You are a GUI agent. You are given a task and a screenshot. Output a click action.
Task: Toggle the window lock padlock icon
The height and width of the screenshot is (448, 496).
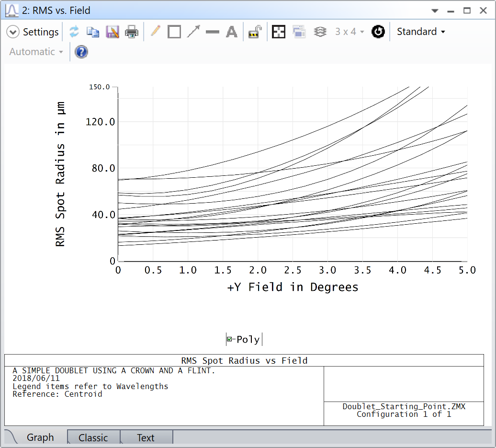tap(255, 32)
